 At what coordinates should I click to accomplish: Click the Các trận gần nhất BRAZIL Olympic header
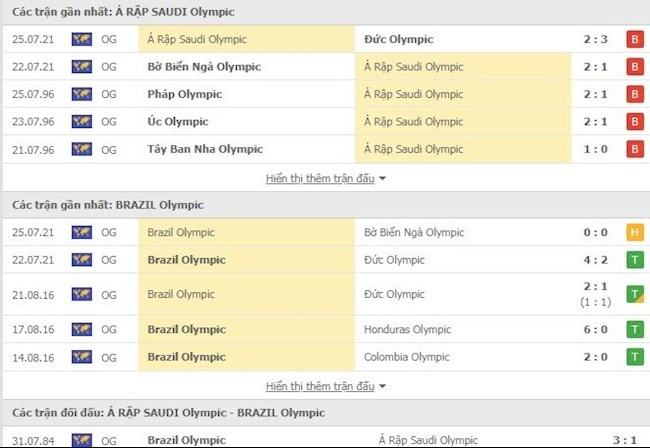click(108, 205)
